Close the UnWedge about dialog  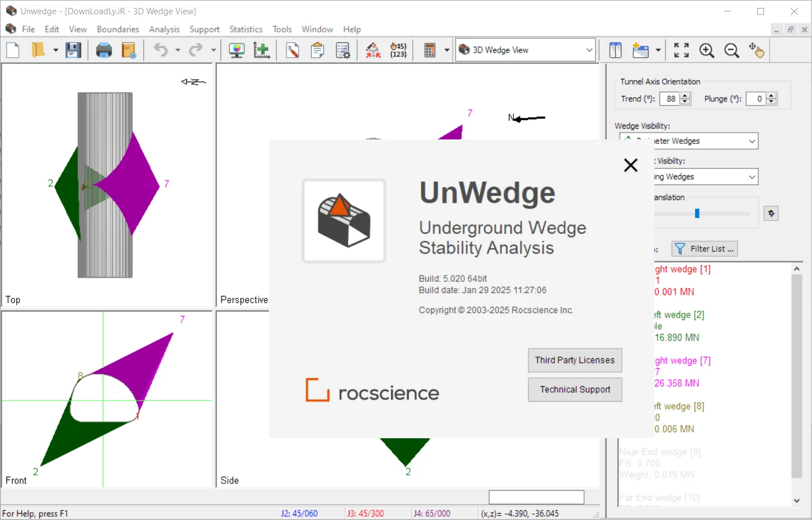(x=630, y=165)
